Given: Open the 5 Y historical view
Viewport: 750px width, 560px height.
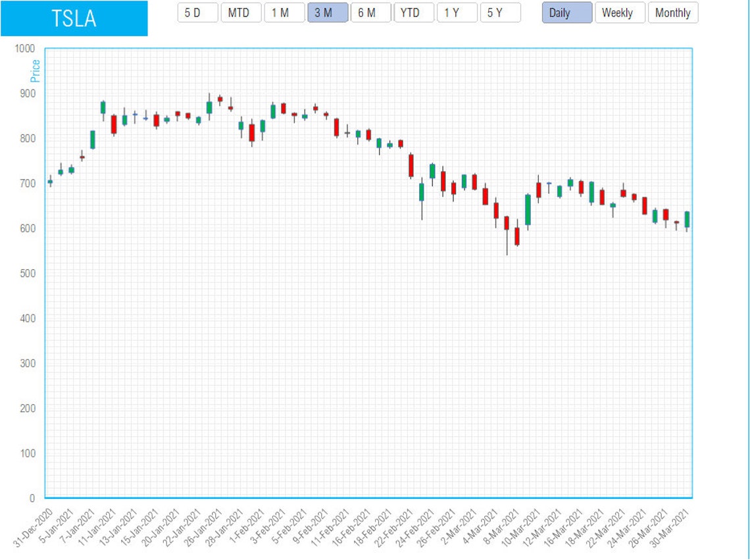Looking at the screenshot, I should tap(501, 13).
